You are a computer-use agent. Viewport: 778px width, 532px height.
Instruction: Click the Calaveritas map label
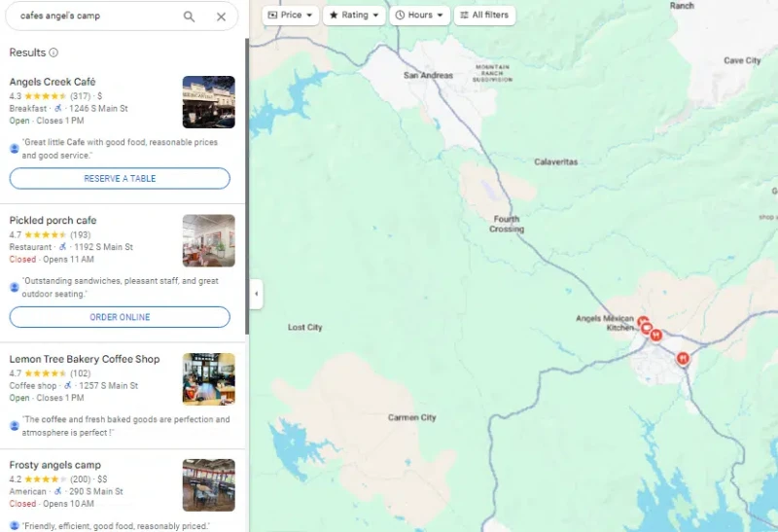pyautogui.click(x=555, y=161)
